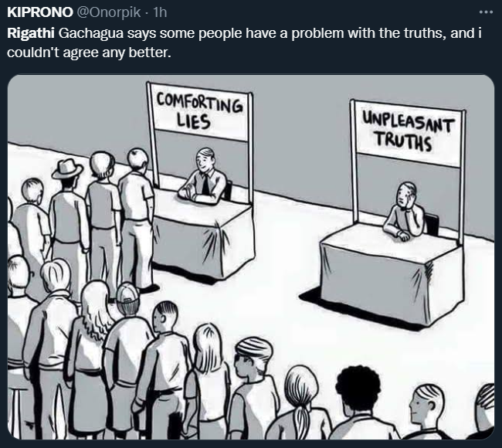
Task: Click the Unpleasant Truths booth table
Action: [392, 274]
